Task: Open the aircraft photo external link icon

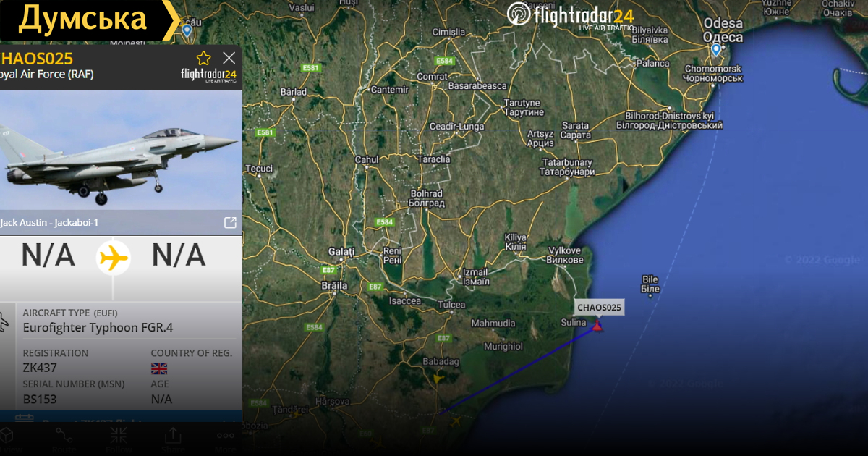Action: point(230,222)
